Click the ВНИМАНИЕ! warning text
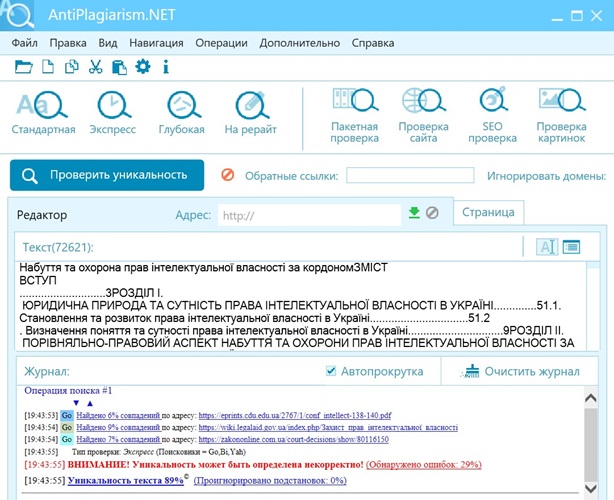 coord(215,465)
